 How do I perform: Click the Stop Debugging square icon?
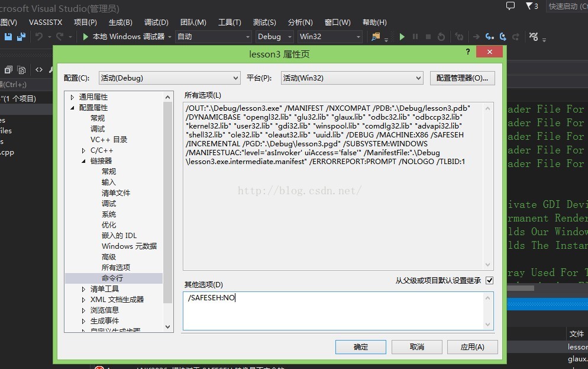point(428,36)
